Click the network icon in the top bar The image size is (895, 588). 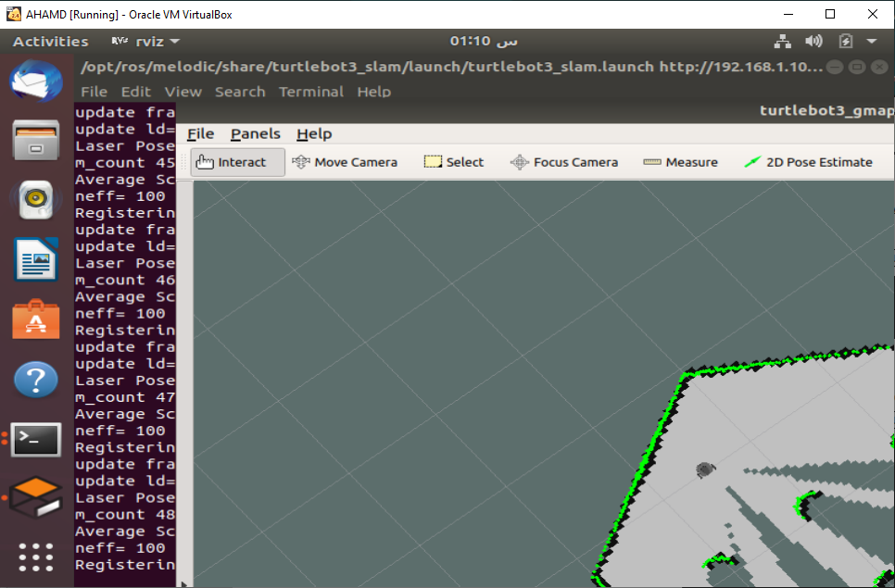pyautogui.click(x=783, y=41)
